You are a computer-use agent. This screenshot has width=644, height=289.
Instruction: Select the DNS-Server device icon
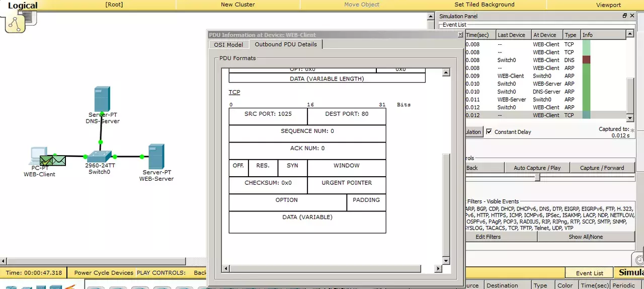tap(102, 99)
